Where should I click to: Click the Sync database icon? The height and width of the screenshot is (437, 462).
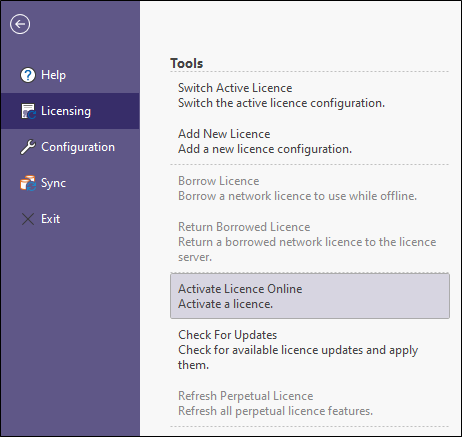(28, 183)
